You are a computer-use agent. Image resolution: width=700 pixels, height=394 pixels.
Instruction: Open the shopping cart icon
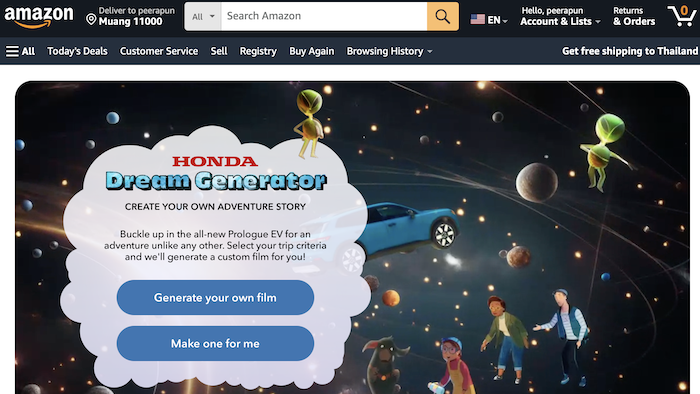pos(681,16)
